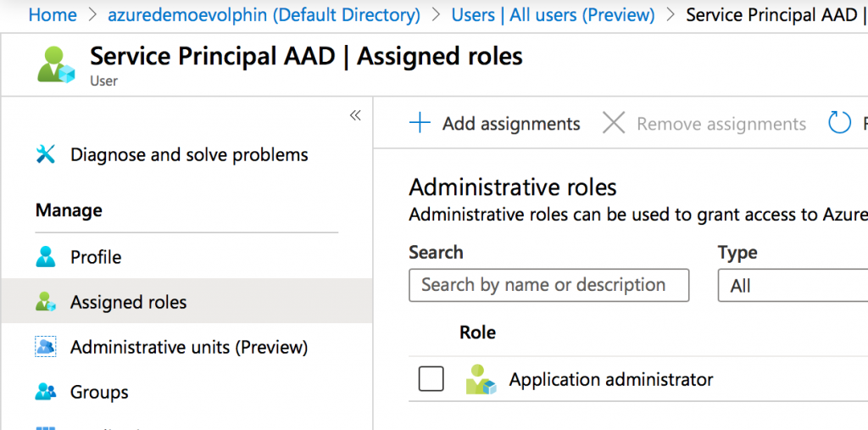Go to Users | All users (Preview) breadcrumb
Viewport: 868px width, 430px height.
(x=553, y=15)
